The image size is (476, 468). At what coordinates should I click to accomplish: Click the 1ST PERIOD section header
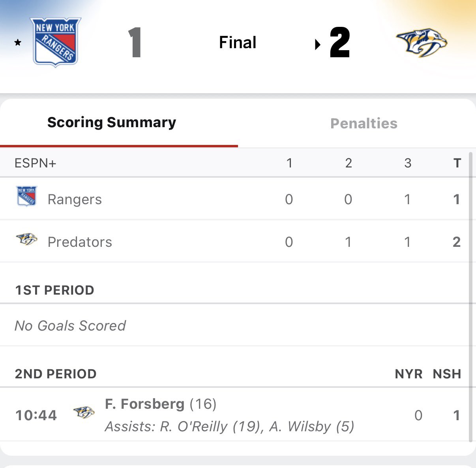pos(54,290)
